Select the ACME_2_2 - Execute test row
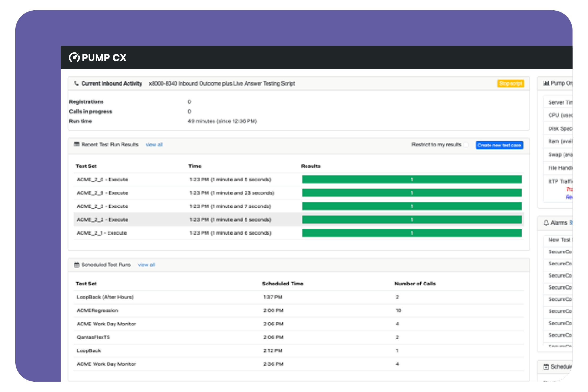This screenshot has width=588, height=392. [x=103, y=220]
